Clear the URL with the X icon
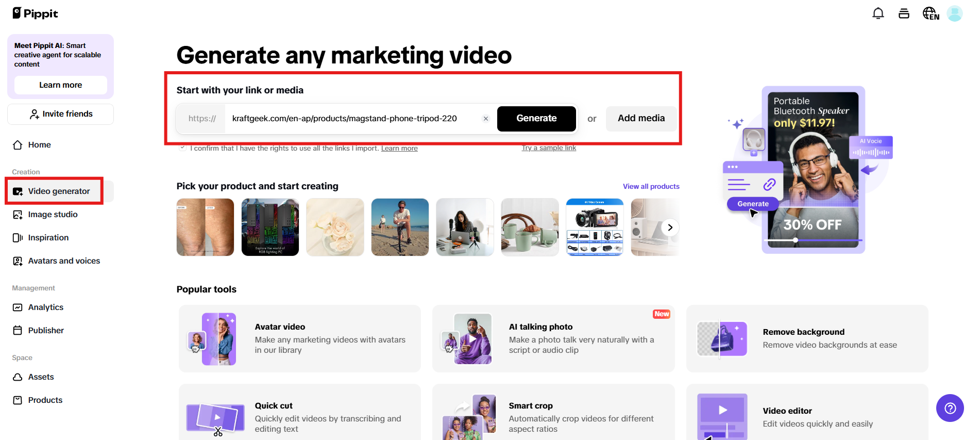The width and height of the screenshot is (980, 440). click(x=485, y=119)
